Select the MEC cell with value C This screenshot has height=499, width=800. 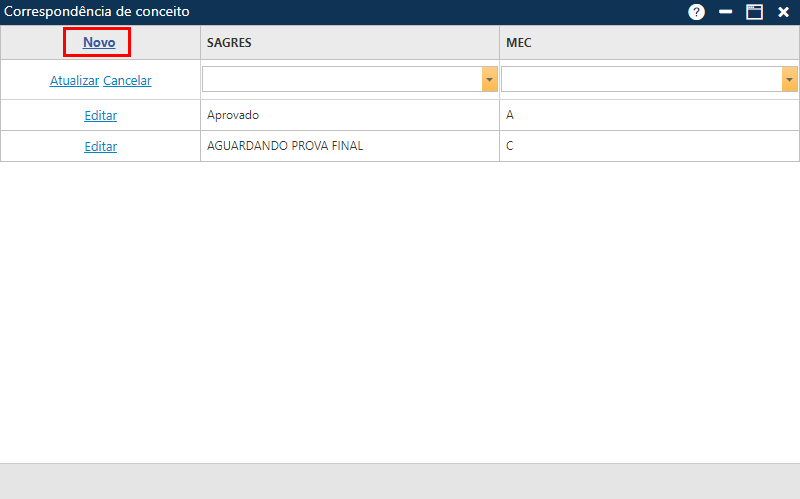510,146
